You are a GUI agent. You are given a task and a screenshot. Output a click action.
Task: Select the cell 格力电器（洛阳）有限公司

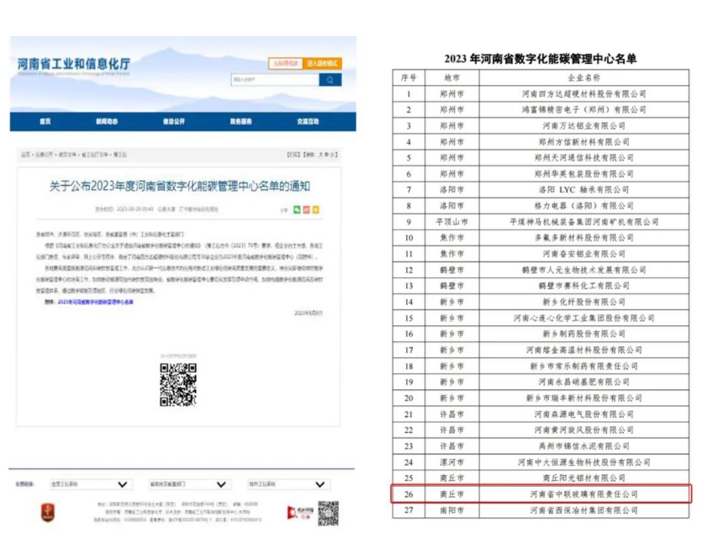click(584, 206)
